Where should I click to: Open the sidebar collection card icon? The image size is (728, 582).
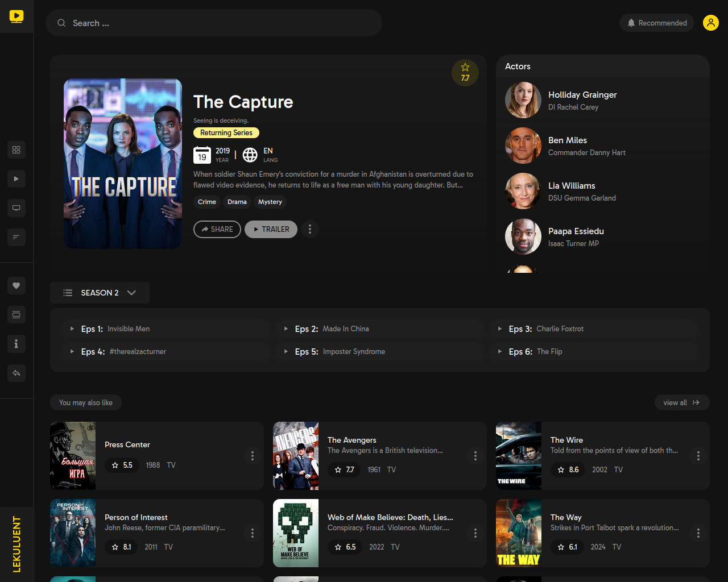[x=16, y=314]
